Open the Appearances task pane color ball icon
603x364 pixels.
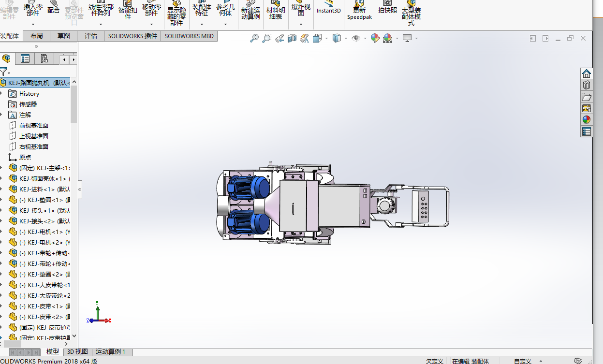tap(587, 120)
